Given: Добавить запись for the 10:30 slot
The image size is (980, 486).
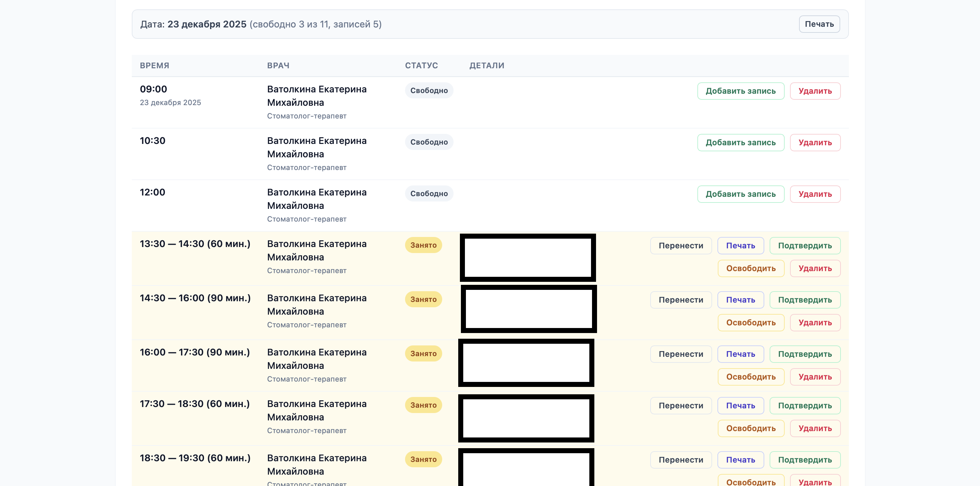Looking at the screenshot, I should click(740, 142).
